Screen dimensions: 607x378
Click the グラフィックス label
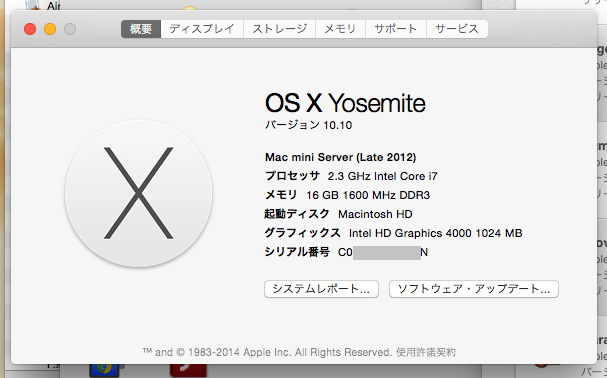click(302, 233)
